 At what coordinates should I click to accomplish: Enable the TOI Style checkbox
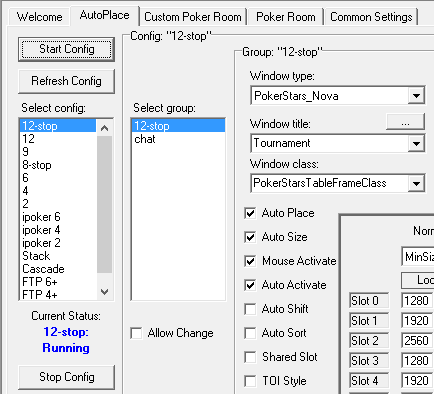(x=250, y=381)
